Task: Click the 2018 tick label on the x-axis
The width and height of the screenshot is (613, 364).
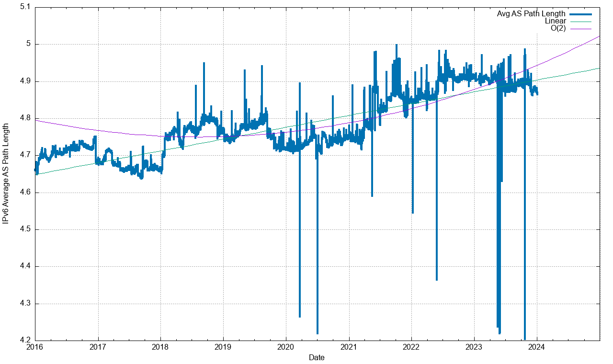Action: pos(160,347)
